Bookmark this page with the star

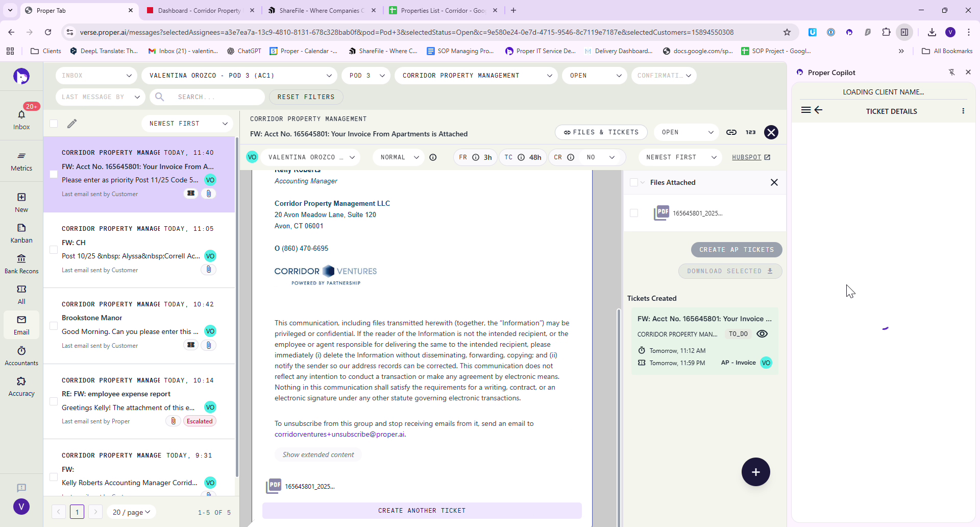tap(787, 32)
